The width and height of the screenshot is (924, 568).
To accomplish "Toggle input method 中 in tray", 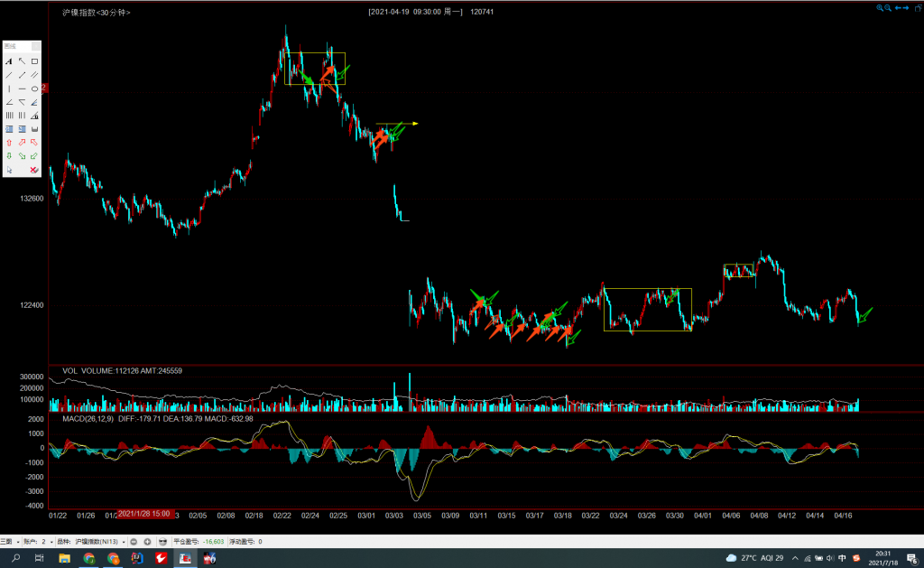I will (x=842, y=558).
